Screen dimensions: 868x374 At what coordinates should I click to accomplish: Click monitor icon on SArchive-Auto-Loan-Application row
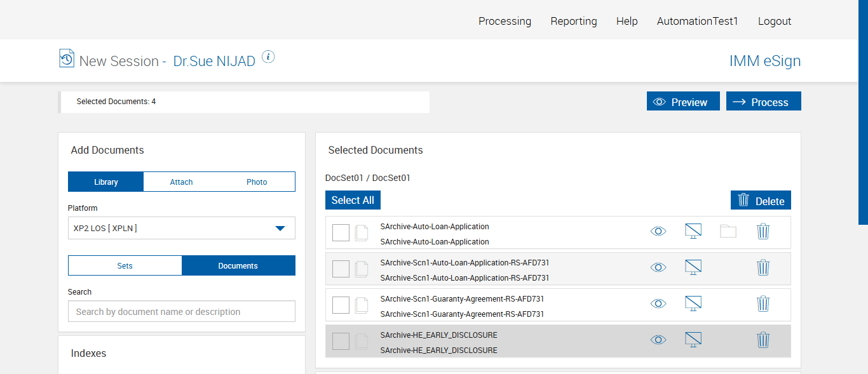click(x=693, y=232)
